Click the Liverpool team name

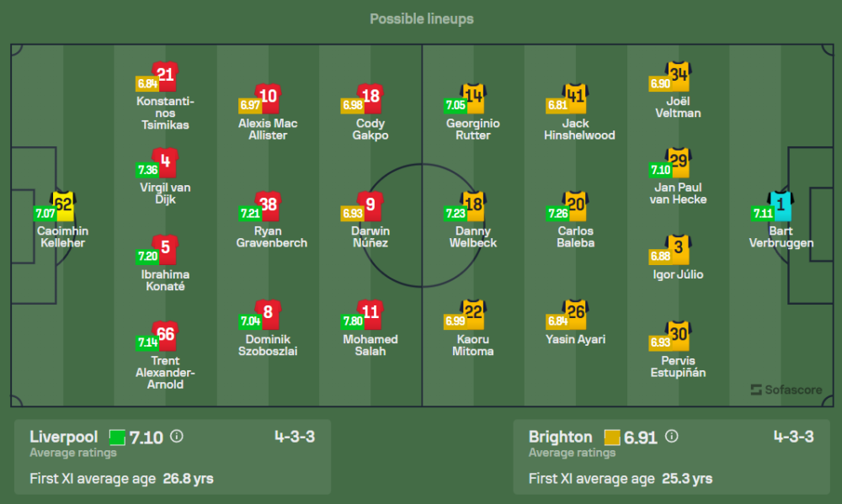tap(64, 437)
